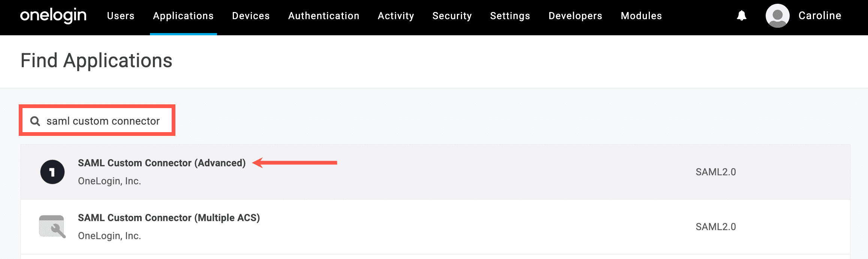Open the Developers section
The width and height of the screenshot is (868, 259).
pos(575,16)
